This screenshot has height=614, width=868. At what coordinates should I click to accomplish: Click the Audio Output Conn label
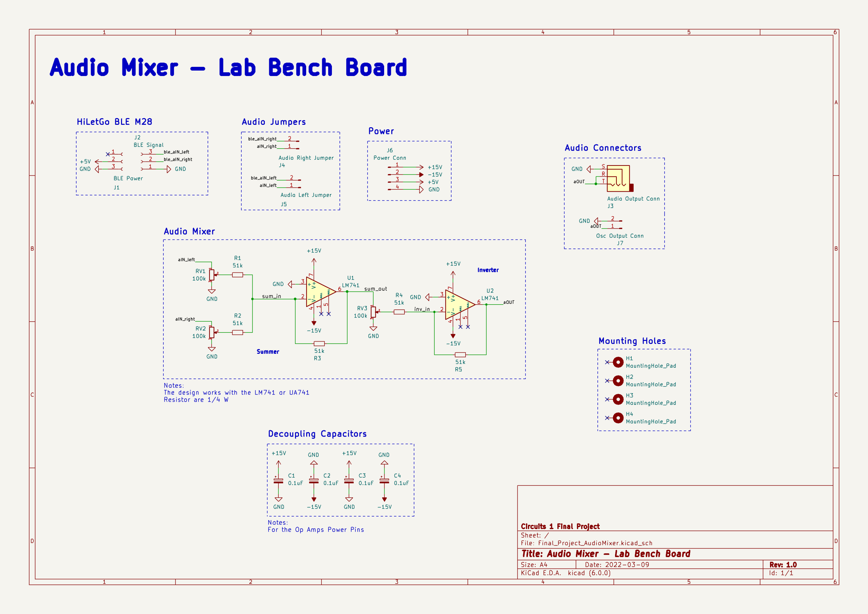click(633, 198)
